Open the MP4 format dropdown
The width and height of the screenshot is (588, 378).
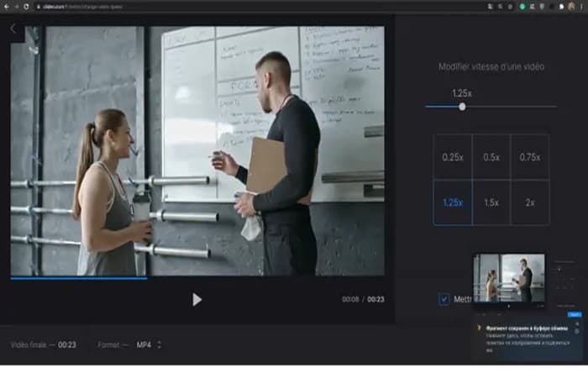pyautogui.click(x=149, y=344)
